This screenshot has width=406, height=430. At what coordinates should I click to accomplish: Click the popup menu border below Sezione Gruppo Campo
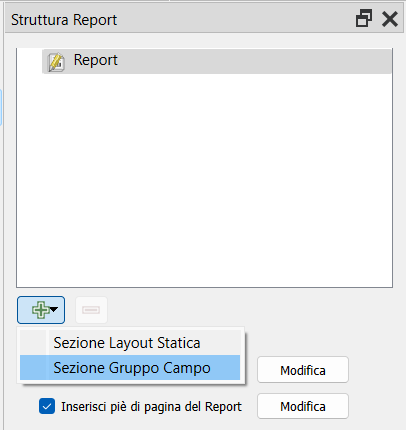(131, 382)
